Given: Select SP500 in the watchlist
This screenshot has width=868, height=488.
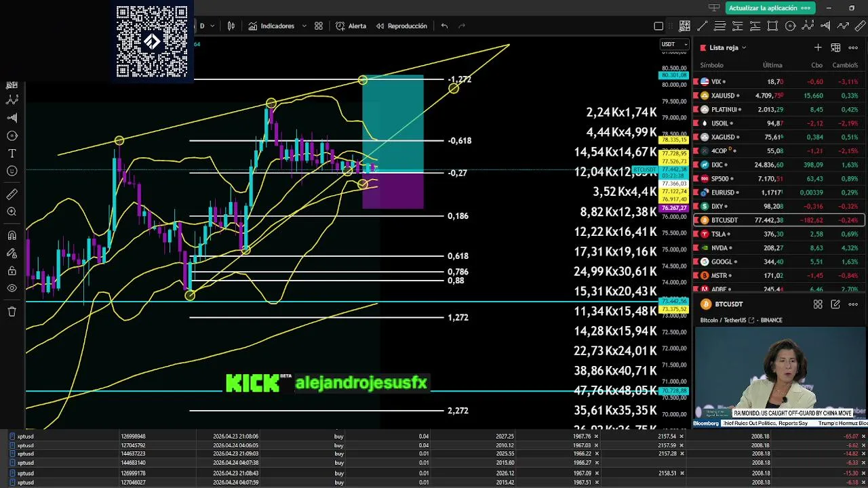Looking at the screenshot, I should pyautogui.click(x=778, y=178).
